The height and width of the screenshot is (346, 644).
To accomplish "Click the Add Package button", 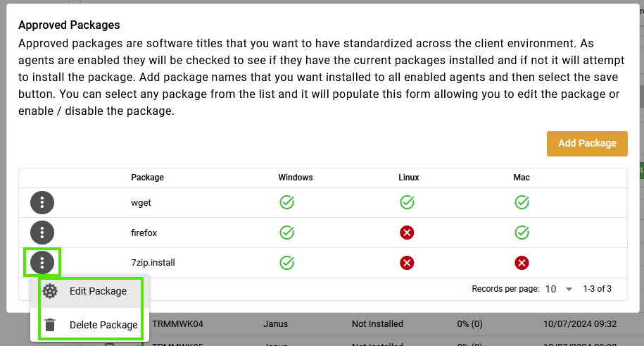I will (x=587, y=144).
